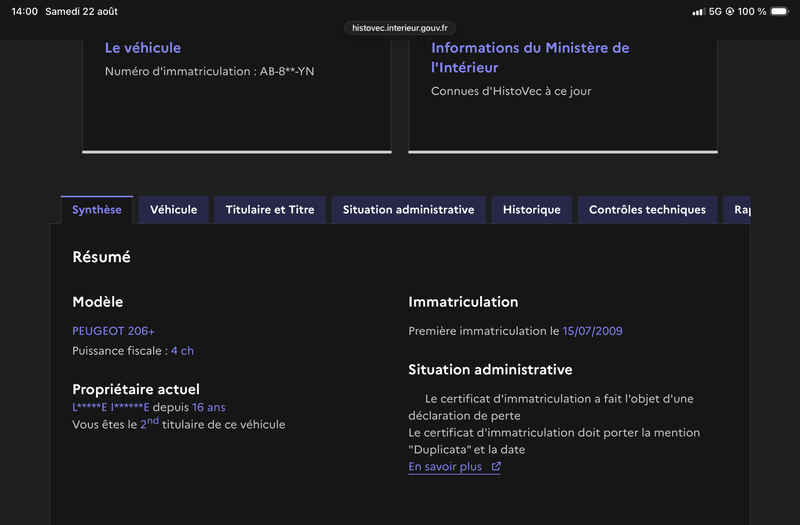Open the Titulaire et Titre tab

tap(270, 210)
